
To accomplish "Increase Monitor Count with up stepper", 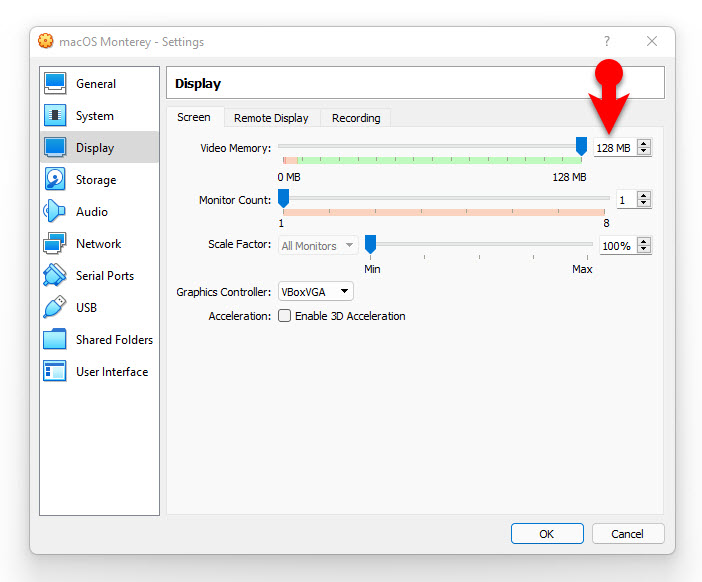I will tap(644, 196).
